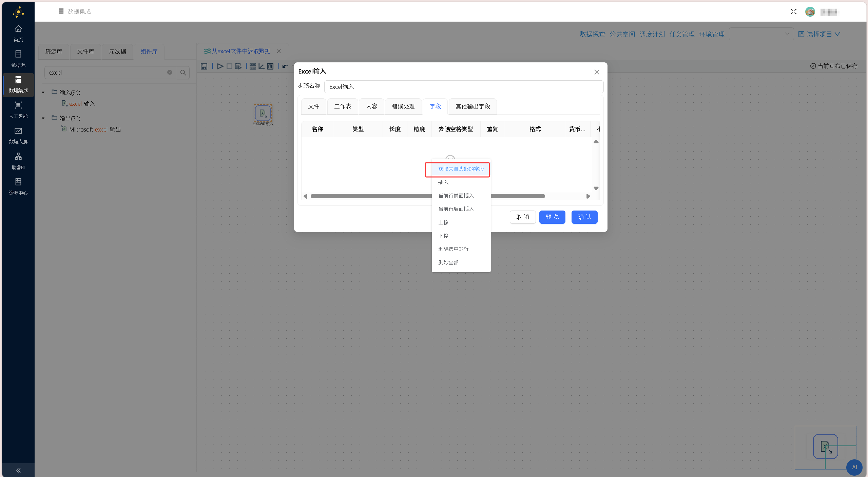Close the 从excel文件中读取数据 tab
This screenshot has height=477, width=868.
click(x=279, y=51)
